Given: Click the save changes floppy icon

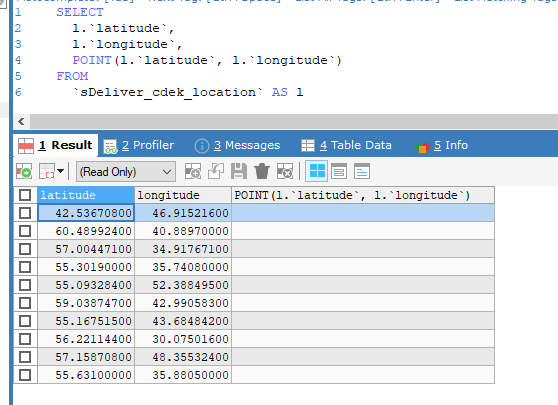Looking at the screenshot, I should (239, 172).
